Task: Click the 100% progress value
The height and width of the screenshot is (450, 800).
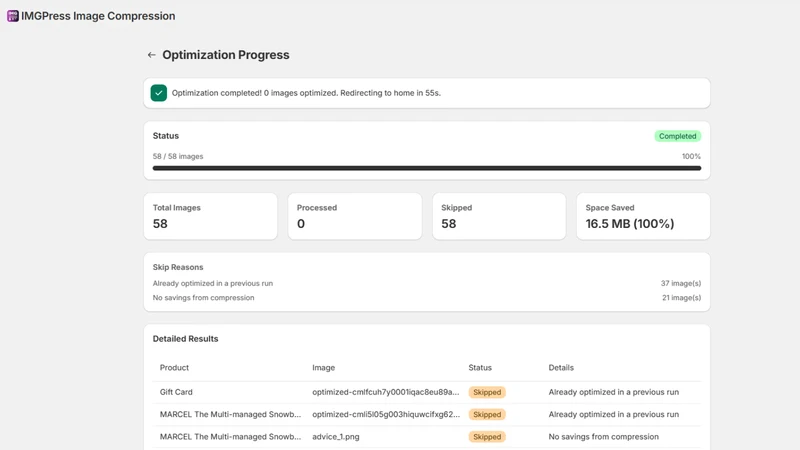Action: click(691, 156)
